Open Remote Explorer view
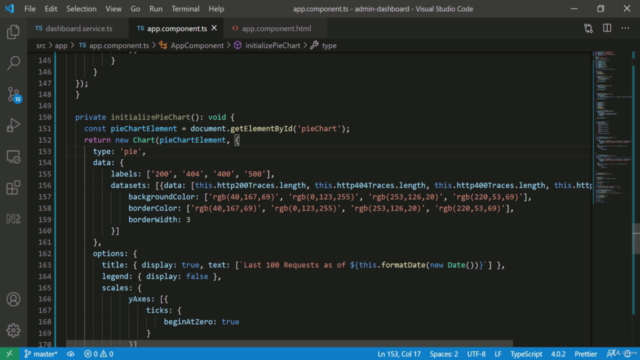 13,157
